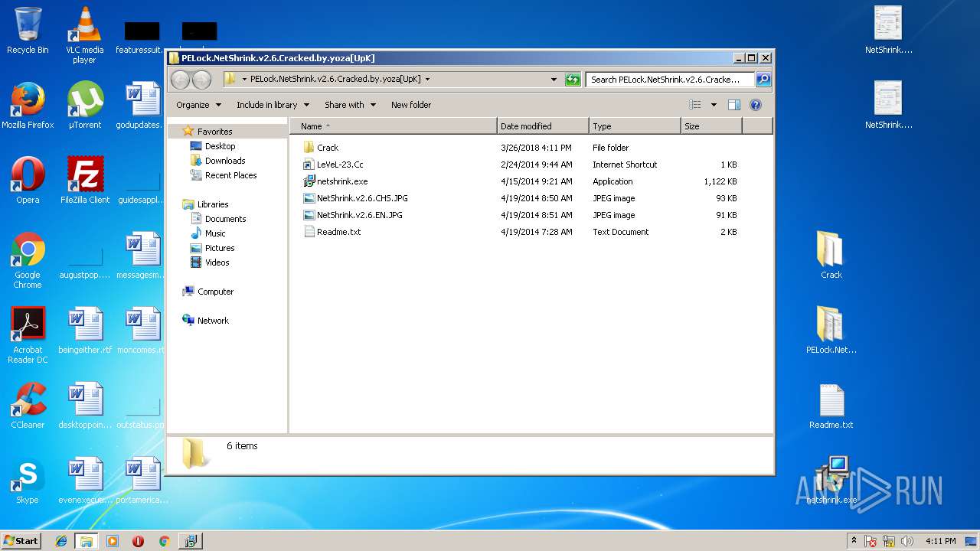The height and width of the screenshot is (551, 980).
Task: Select Readme.txt in the file list
Action: click(521, 232)
